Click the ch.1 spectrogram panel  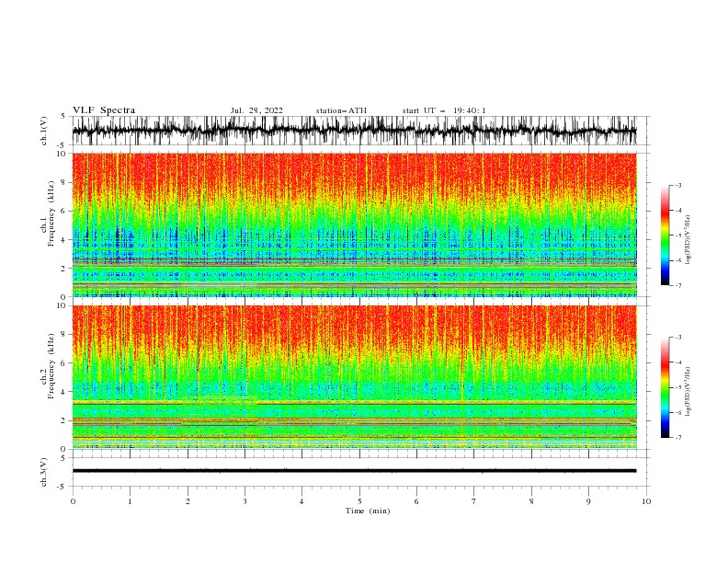(x=355, y=224)
